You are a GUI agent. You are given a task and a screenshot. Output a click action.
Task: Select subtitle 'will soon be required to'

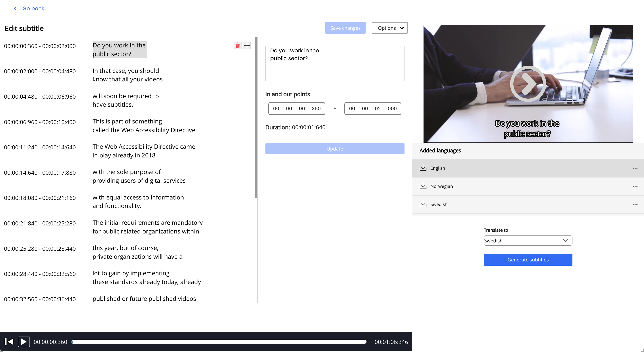coord(125,100)
